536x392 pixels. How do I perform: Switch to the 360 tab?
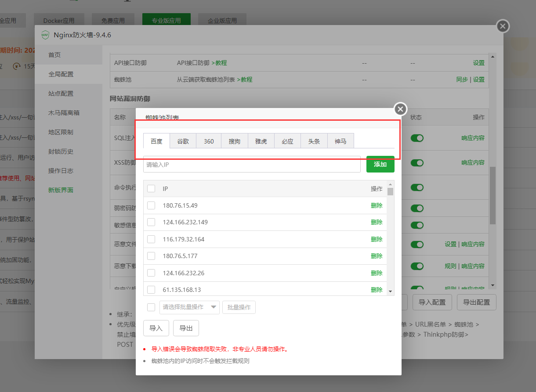point(209,141)
